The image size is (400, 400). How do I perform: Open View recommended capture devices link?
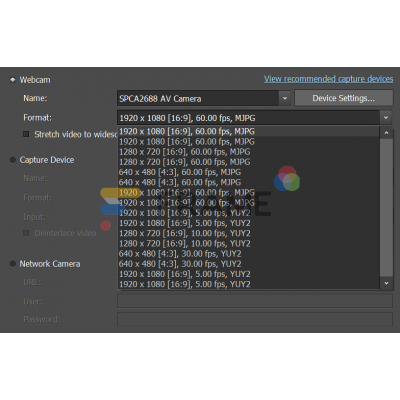(x=329, y=79)
